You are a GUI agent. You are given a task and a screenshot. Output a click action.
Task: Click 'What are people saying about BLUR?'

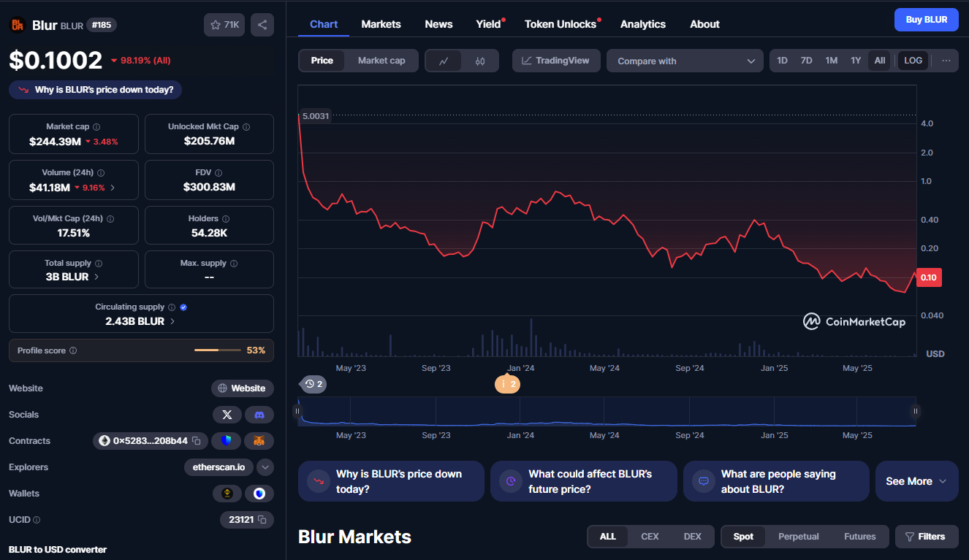(776, 481)
